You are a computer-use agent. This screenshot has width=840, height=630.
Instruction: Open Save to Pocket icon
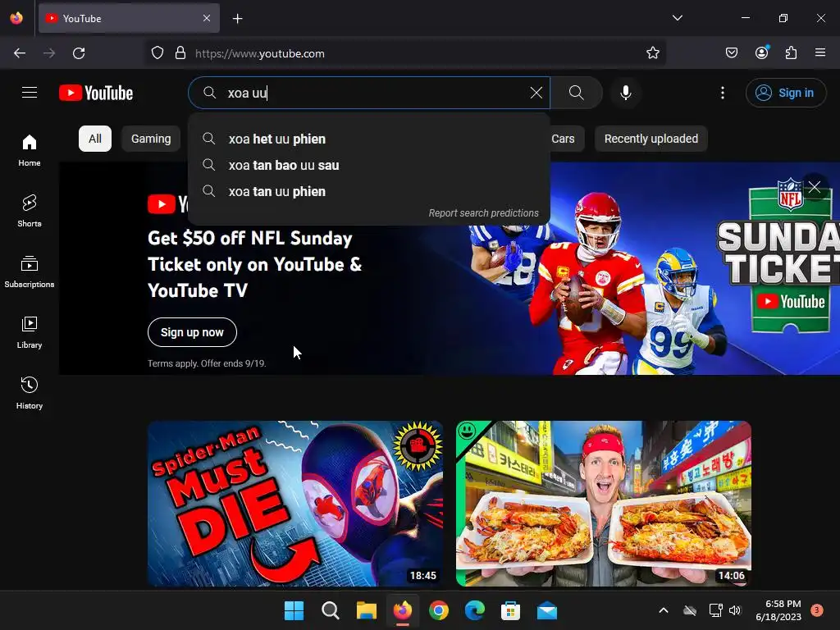click(x=731, y=53)
